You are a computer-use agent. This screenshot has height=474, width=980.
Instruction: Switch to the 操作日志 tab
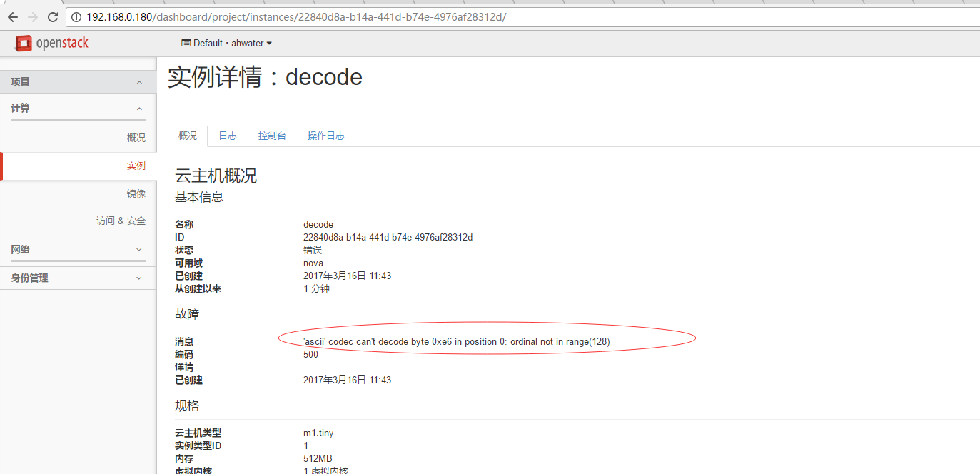(x=326, y=135)
